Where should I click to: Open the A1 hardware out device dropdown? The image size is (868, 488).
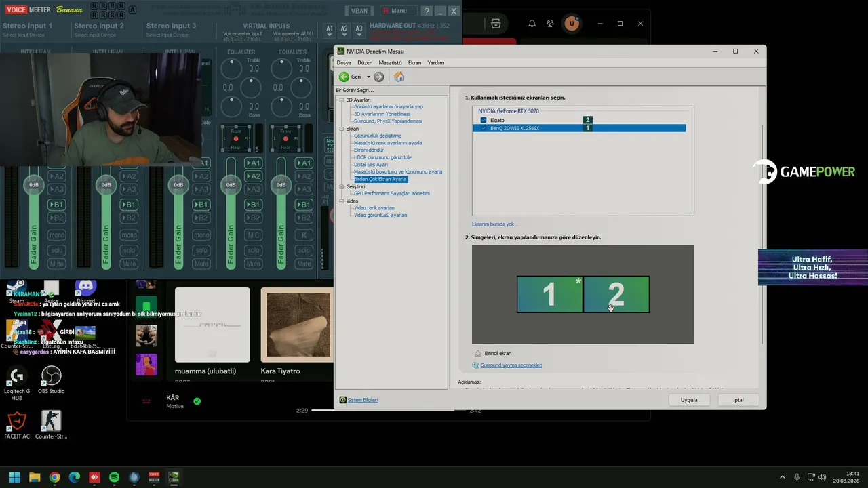[x=330, y=29]
